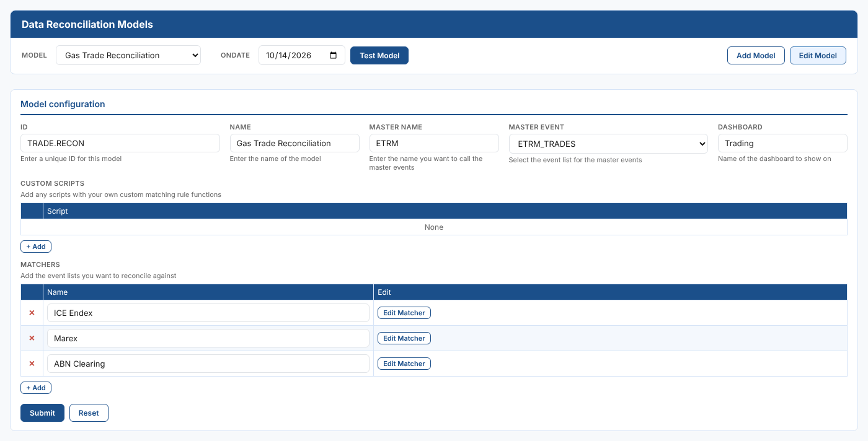Screen dimensions: 868x441
Task: Click the 'Select the event list for the master events' hint
Action: pos(575,160)
